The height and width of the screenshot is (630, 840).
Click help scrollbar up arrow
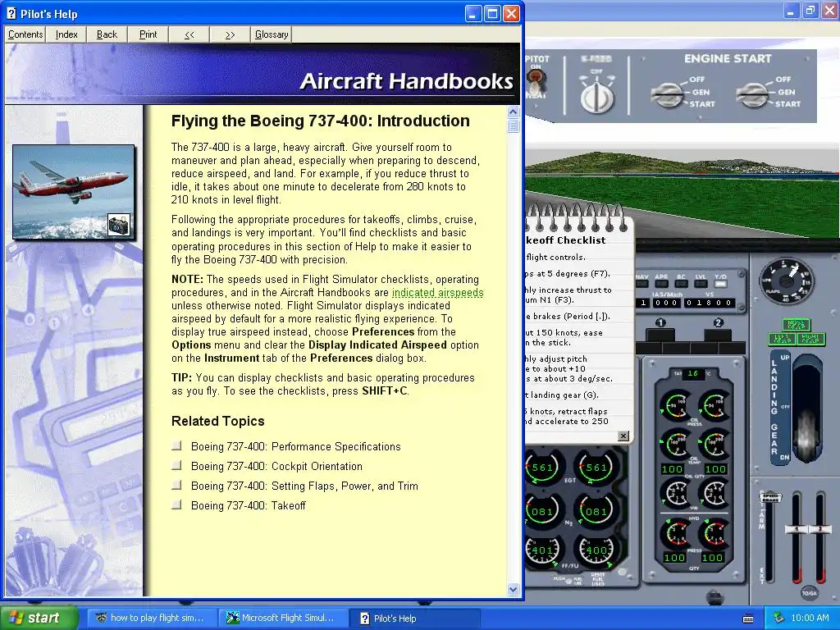[x=513, y=112]
